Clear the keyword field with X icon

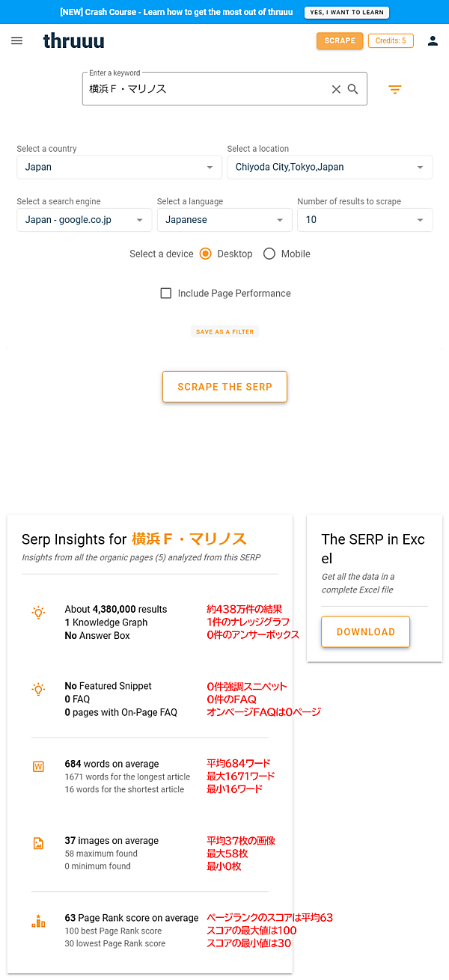point(336,89)
